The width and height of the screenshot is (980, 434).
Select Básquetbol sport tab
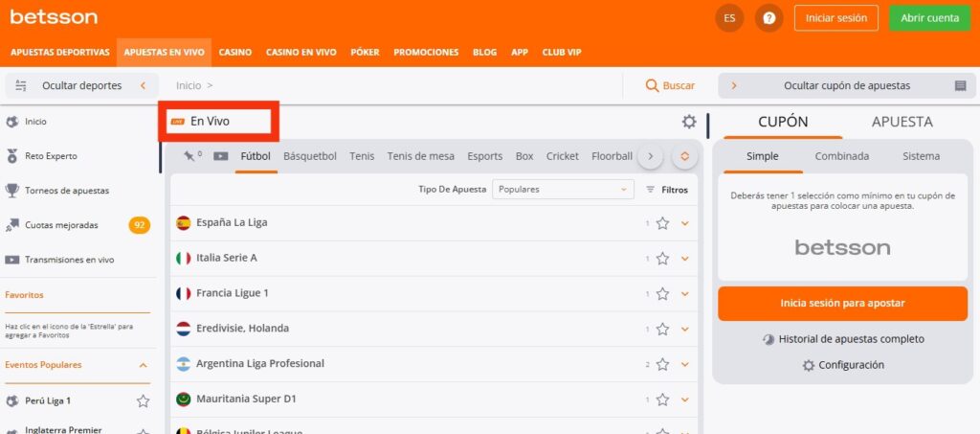click(310, 156)
